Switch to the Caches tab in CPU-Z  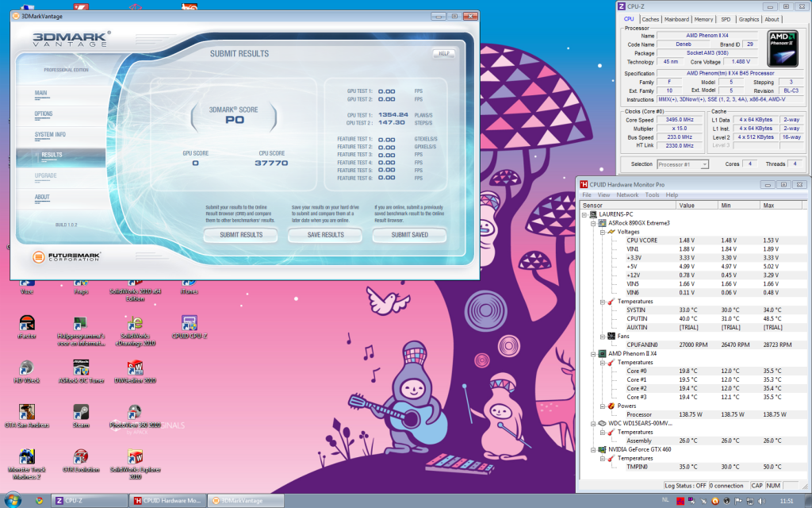650,19
